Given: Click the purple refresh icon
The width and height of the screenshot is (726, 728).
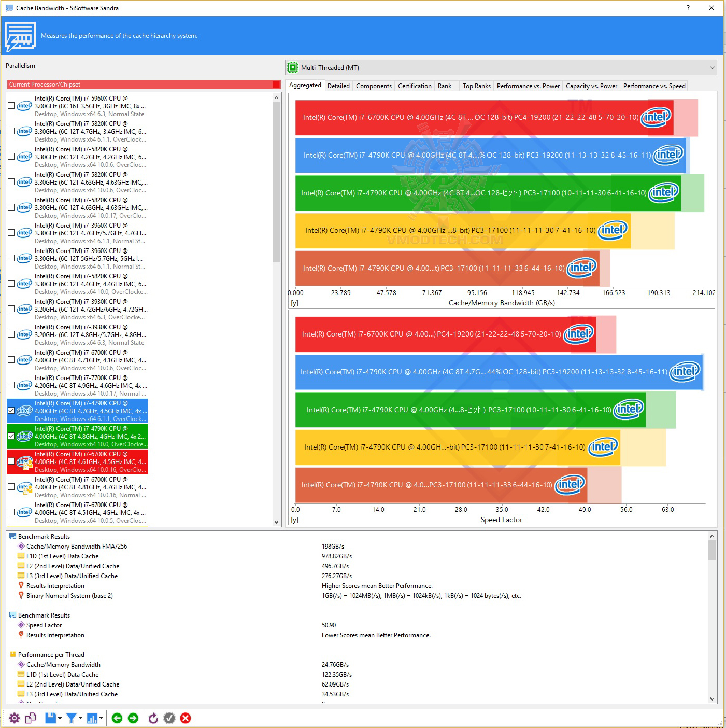Looking at the screenshot, I should click(x=153, y=718).
